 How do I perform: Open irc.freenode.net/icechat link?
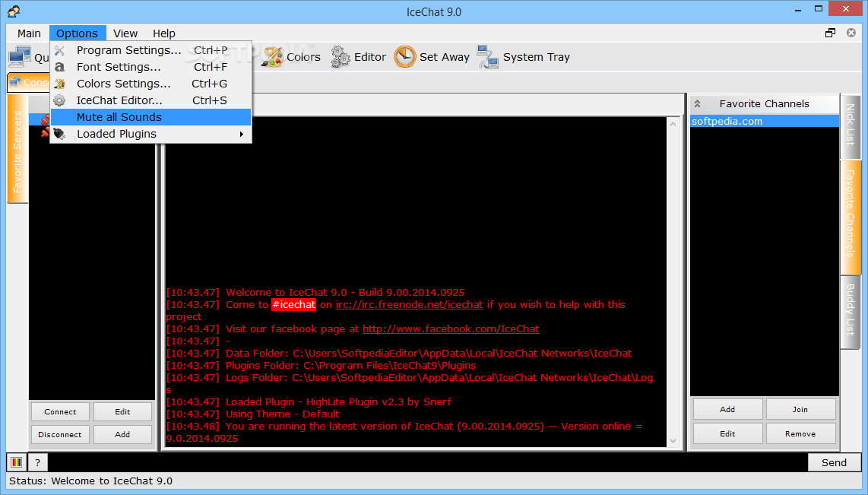[409, 305]
